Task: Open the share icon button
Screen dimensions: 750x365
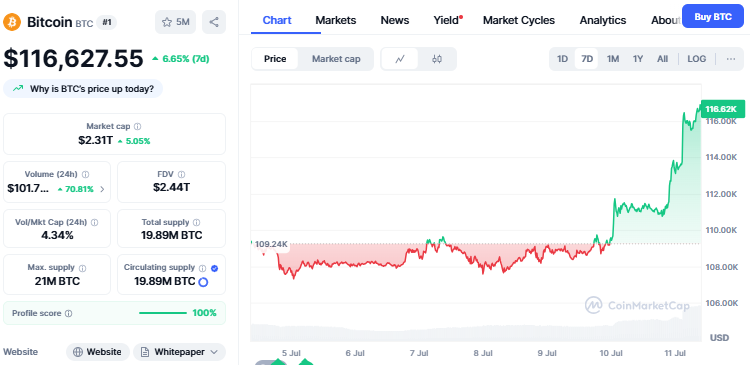Action: click(214, 22)
